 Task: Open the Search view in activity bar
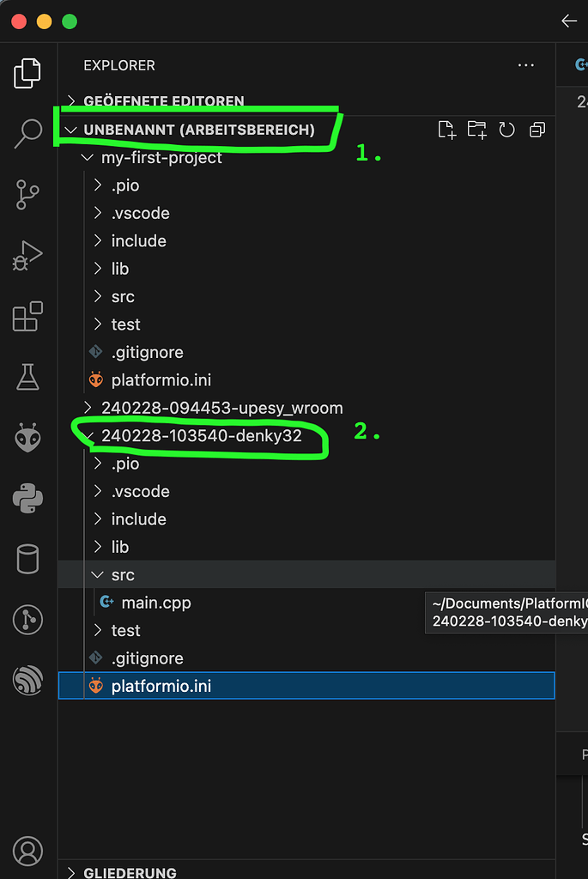click(x=27, y=133)
